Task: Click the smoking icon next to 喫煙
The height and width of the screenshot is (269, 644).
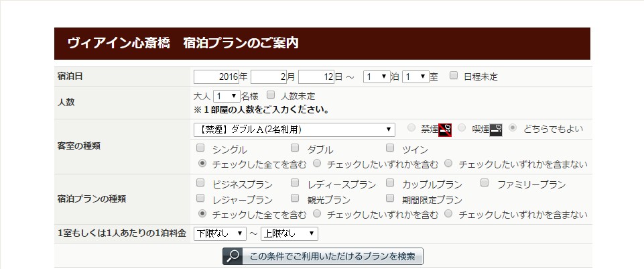Action: point(496,129)
